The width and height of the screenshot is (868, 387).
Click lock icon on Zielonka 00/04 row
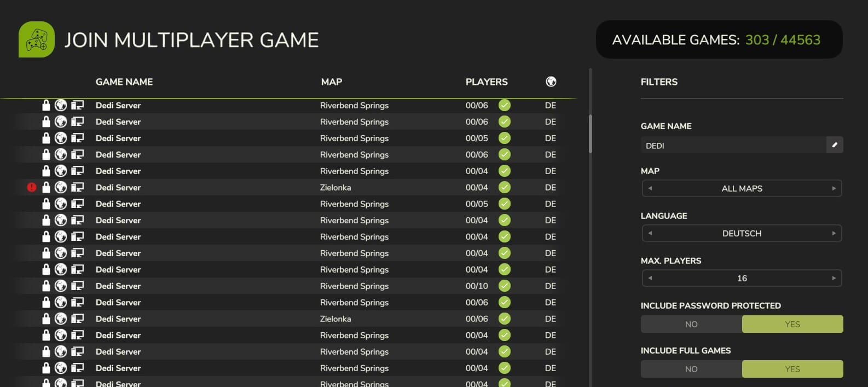pyautogui.click(x=46, y=187)
